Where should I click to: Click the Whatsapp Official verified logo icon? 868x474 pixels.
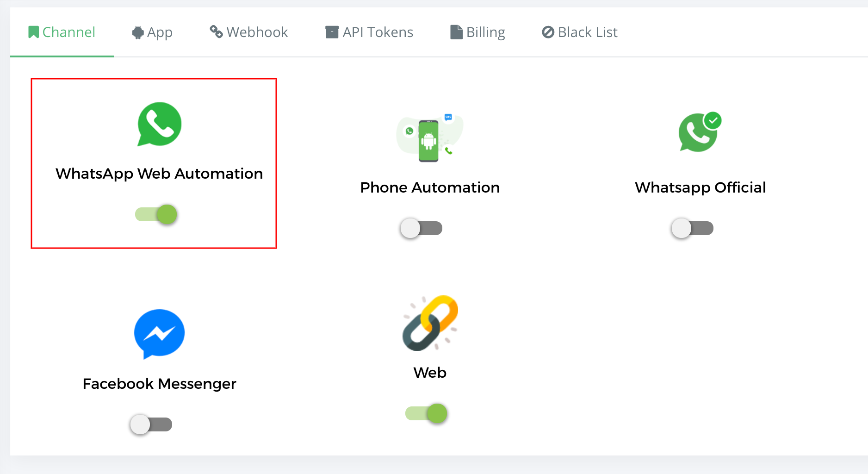tap(700, 132)
